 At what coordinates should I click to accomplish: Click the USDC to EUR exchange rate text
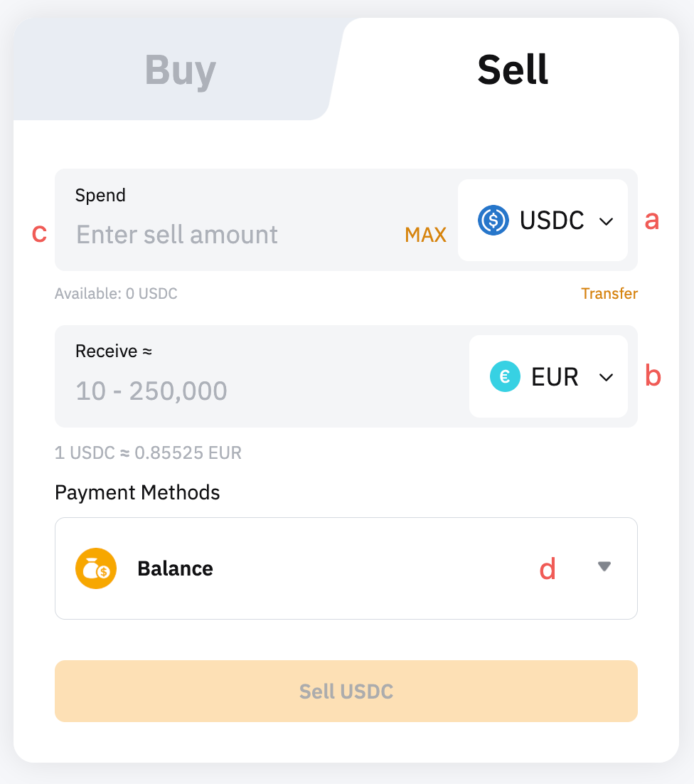tap(148, 452)
